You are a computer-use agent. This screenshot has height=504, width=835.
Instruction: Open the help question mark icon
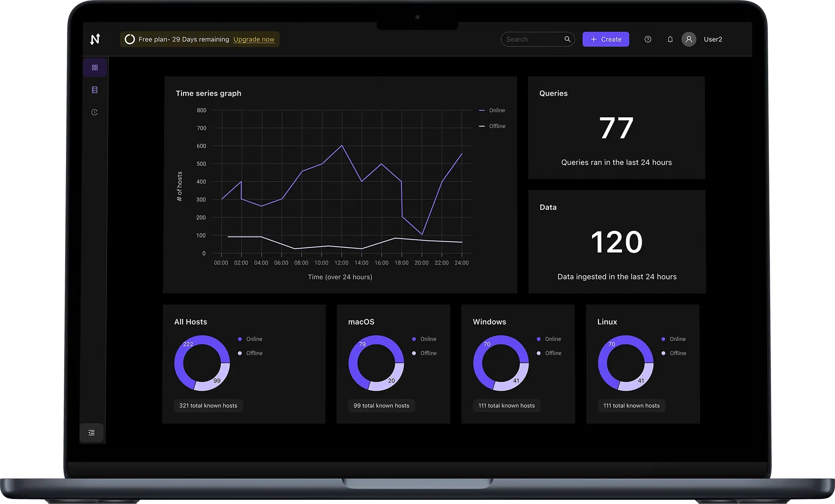point(647,39)
